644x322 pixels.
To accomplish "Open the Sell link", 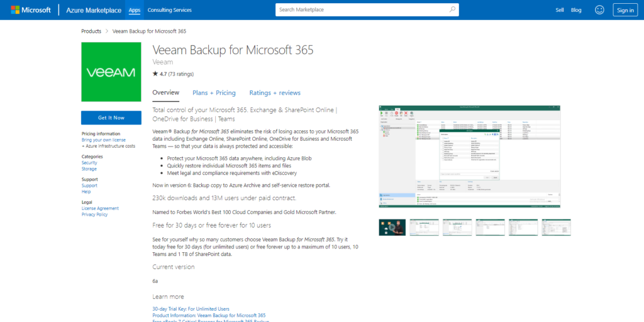I will [560, 10].
